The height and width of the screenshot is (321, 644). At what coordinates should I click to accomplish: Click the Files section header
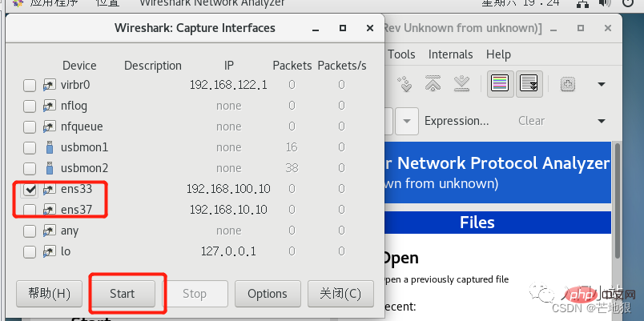(x=477, y=223)
